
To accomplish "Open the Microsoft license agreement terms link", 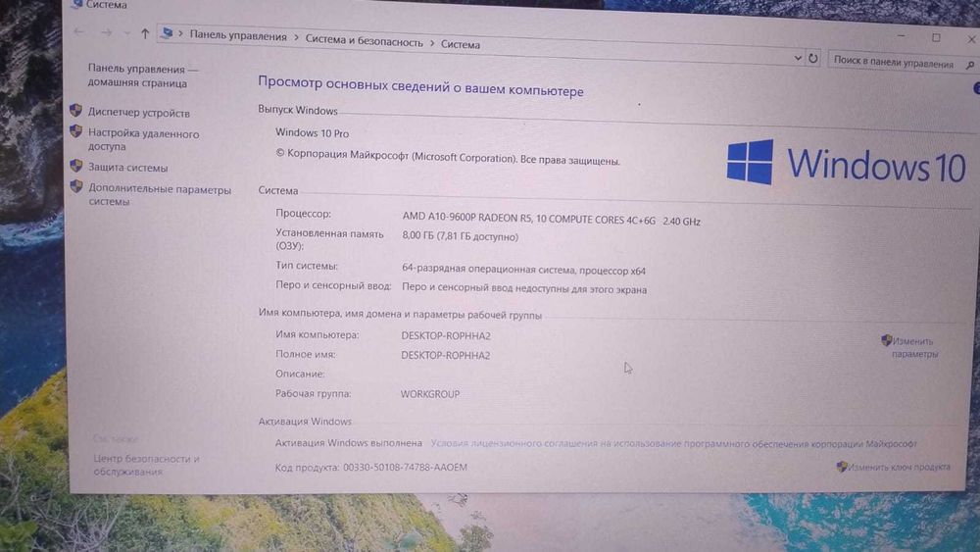I will coord(674,443).
